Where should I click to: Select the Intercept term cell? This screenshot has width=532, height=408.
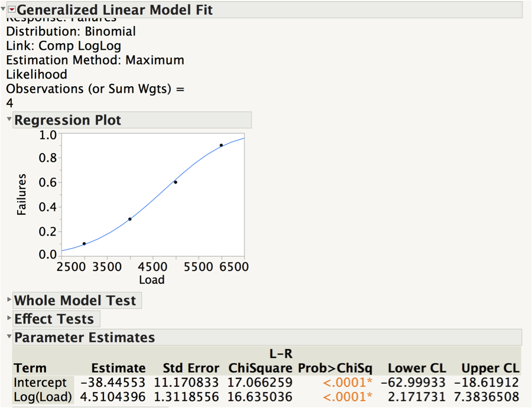coord(40,383)
